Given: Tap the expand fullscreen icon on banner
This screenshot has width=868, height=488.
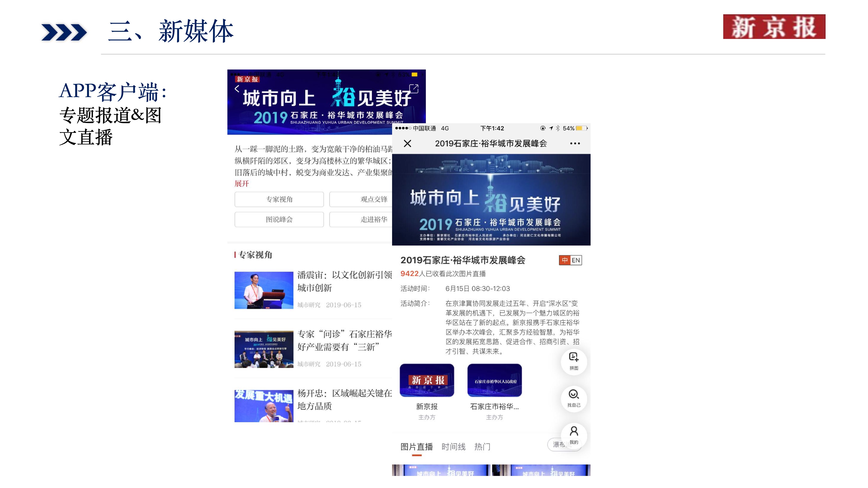Looking at the screenshot, I should coord(414,89).
